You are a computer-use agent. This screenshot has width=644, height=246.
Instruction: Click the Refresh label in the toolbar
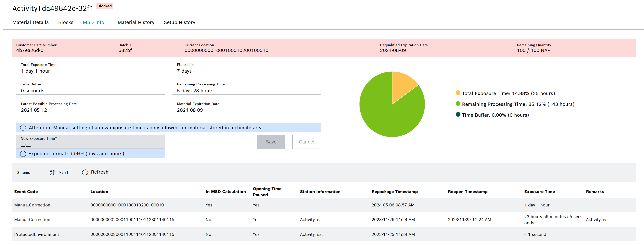[99, 172]
